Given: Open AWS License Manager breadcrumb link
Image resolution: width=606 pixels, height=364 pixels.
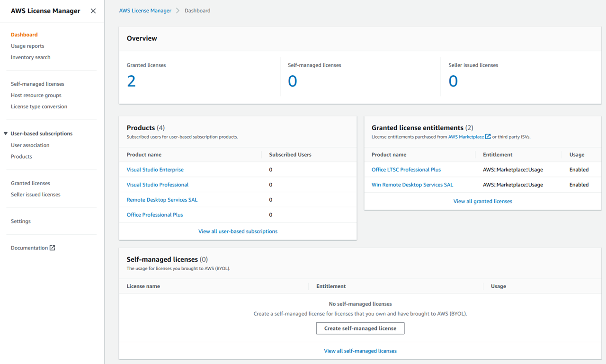Looking at the screenshot, I should 145,10.
